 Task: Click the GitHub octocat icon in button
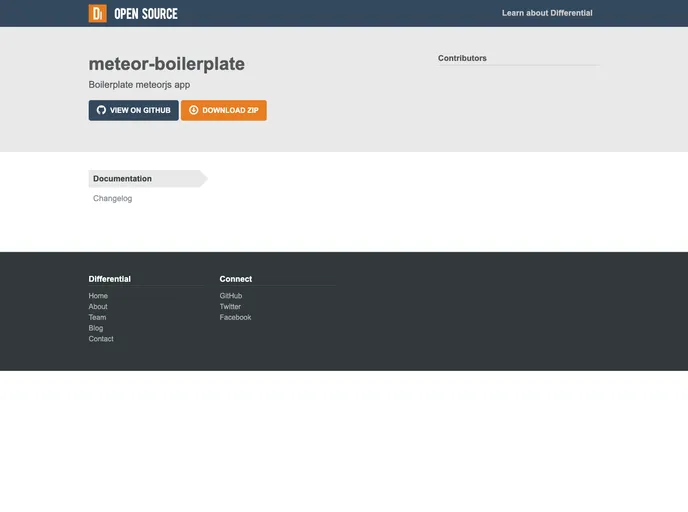[101, 110]
